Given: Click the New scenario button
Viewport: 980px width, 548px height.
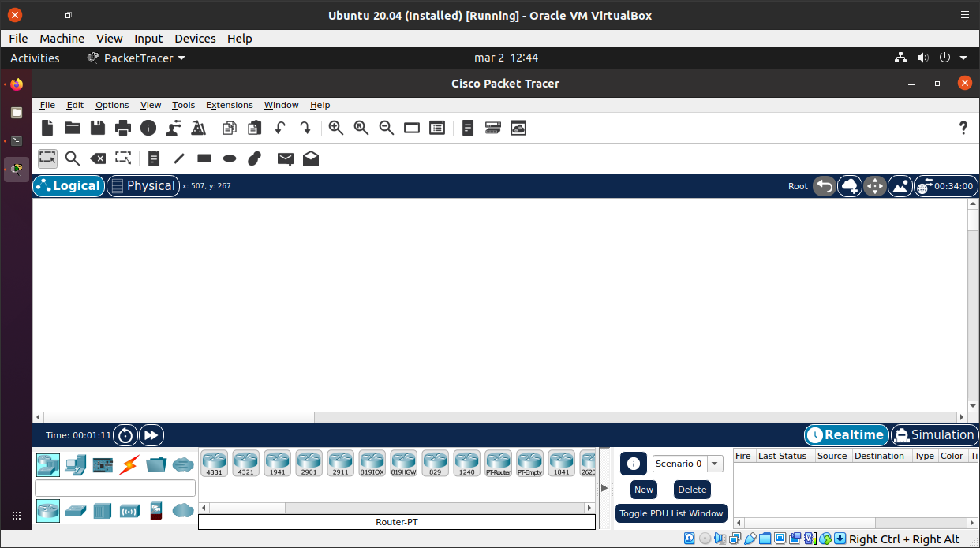Looking at the screenshot, I should (644, 490).
